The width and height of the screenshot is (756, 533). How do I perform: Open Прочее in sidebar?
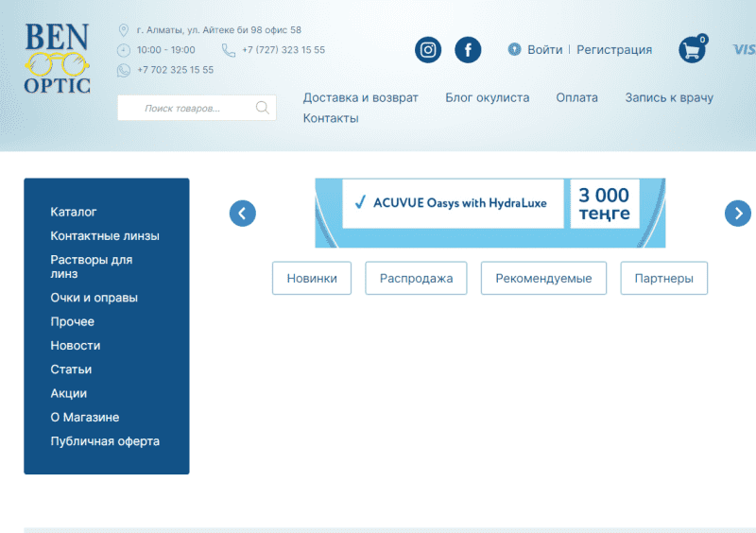[73, 321]
